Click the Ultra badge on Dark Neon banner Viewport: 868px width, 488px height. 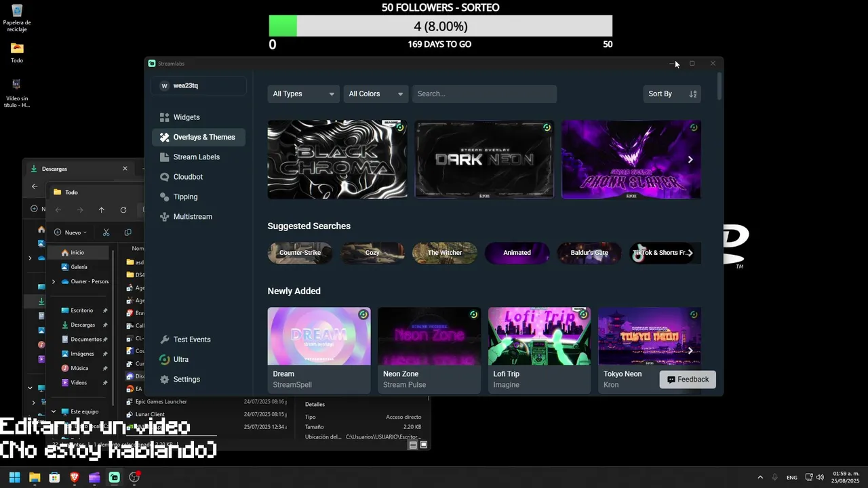(x=547, y=127)
